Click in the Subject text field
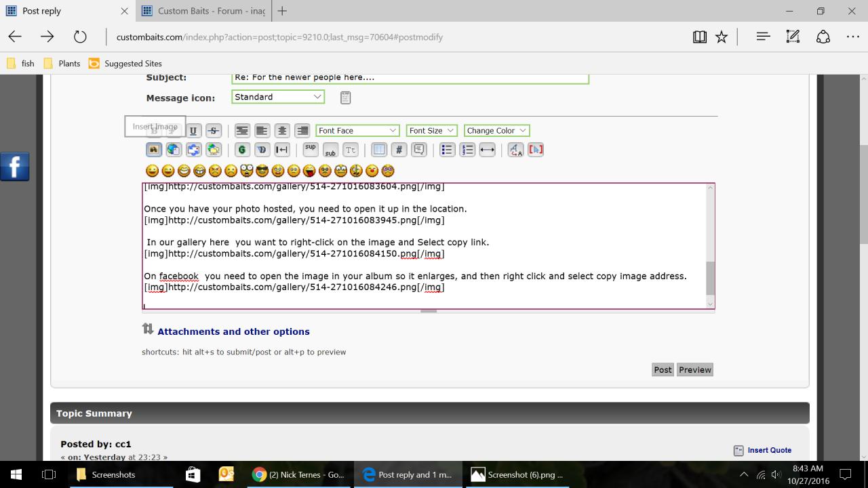Image resolution: width=868 pixels, height=488 pixels. [x=410, y=78]
